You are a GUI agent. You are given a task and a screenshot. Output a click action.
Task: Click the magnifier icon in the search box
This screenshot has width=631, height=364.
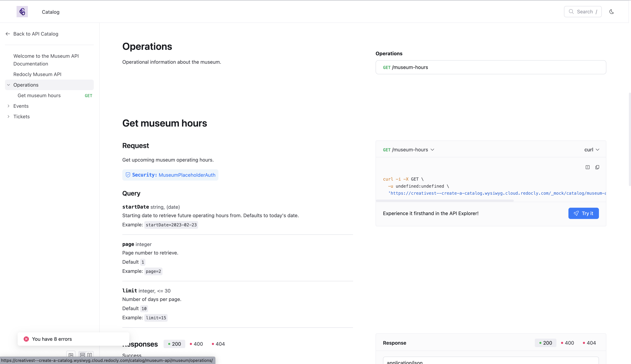point(571,12)
